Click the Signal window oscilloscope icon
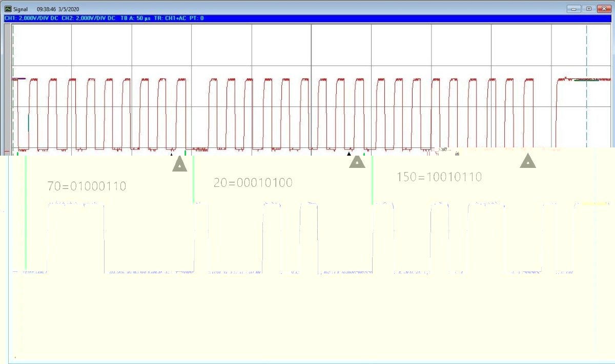Viewport: 615px width, 364px height. (8, 9)
